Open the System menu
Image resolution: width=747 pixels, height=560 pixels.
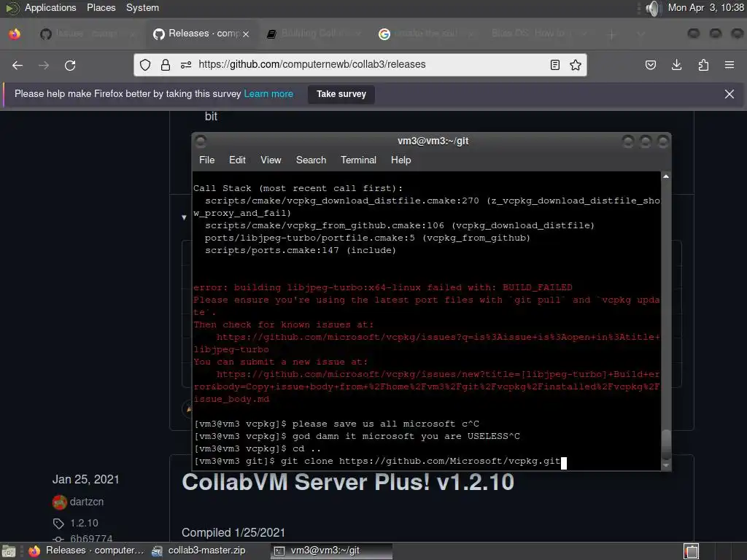(142, 8)
